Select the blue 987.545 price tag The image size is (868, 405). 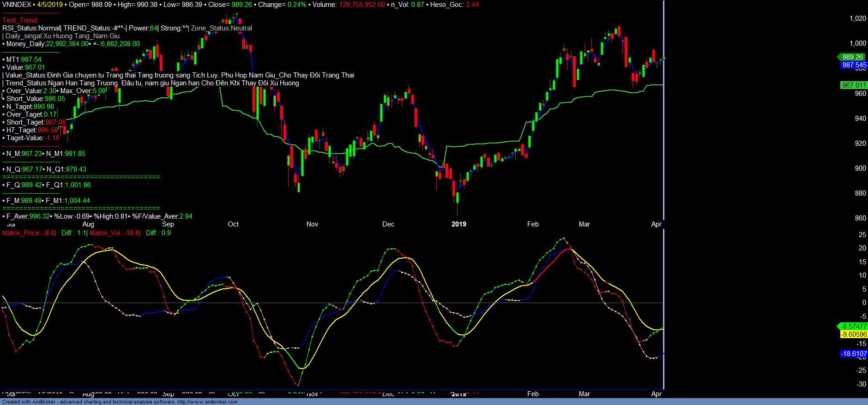[854, 65]
